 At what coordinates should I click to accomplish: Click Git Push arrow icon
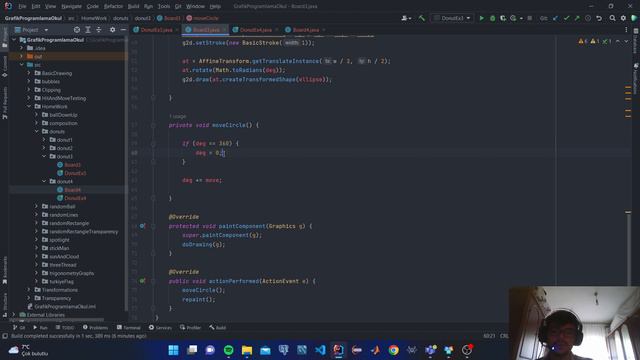click(577, 18)
